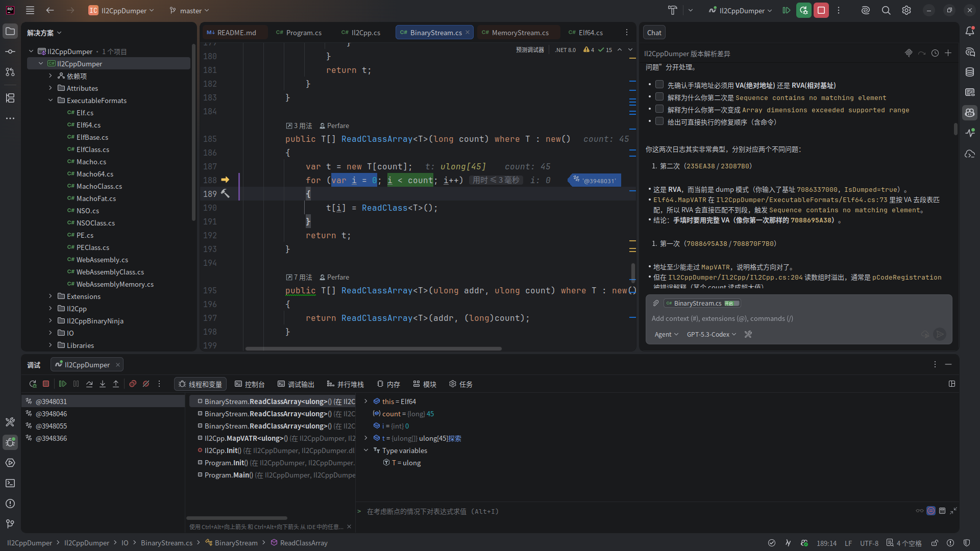Expand the Extensions folder
This screenshot has width=980, height=551.
coord(51,296)
